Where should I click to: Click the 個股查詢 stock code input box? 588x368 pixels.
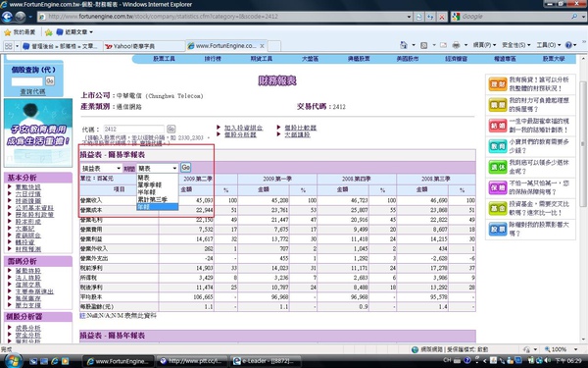(x=27, y=81)
